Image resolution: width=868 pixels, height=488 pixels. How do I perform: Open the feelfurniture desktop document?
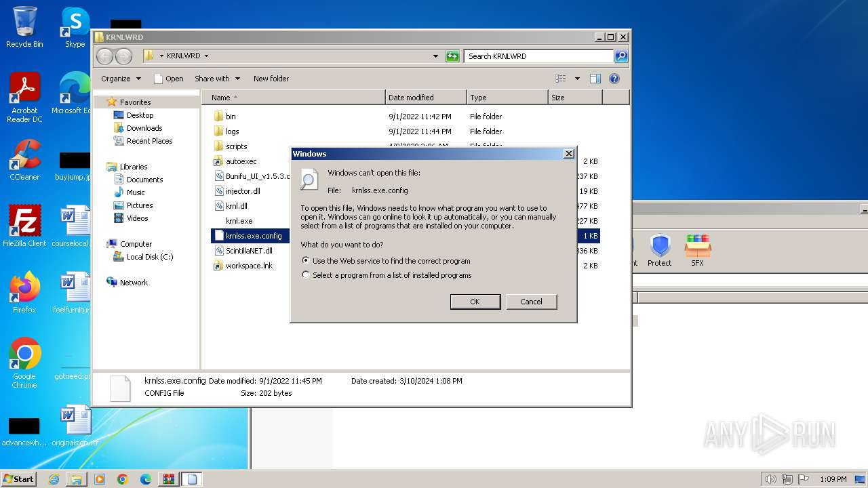pos(72,293)
